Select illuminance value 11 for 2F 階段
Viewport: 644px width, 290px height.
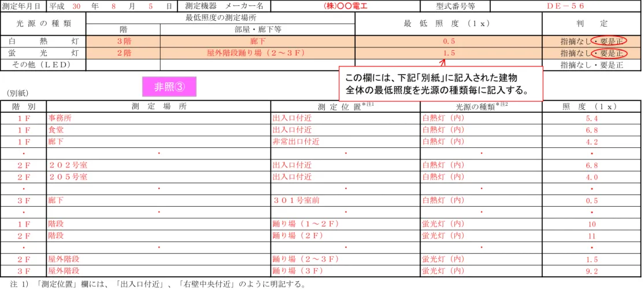coord(592,236)
